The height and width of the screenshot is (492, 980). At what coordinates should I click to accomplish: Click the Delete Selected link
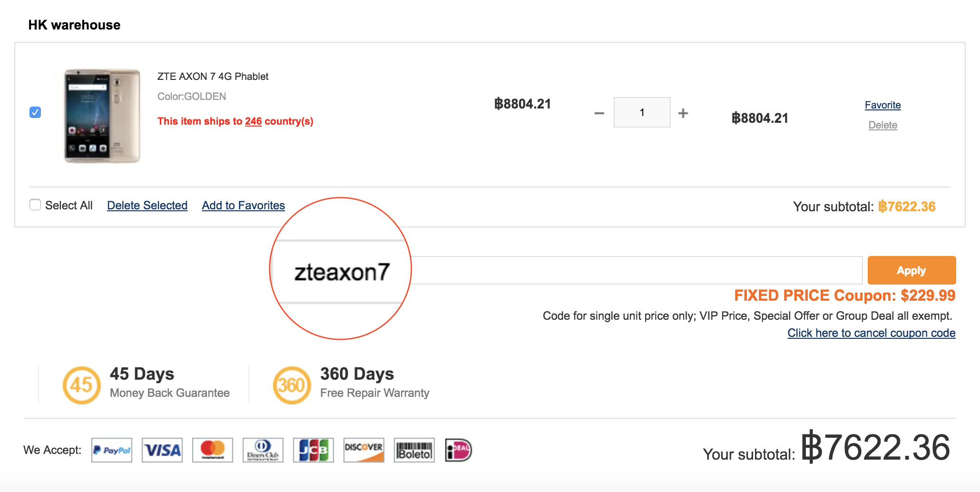tap(147, 206)
